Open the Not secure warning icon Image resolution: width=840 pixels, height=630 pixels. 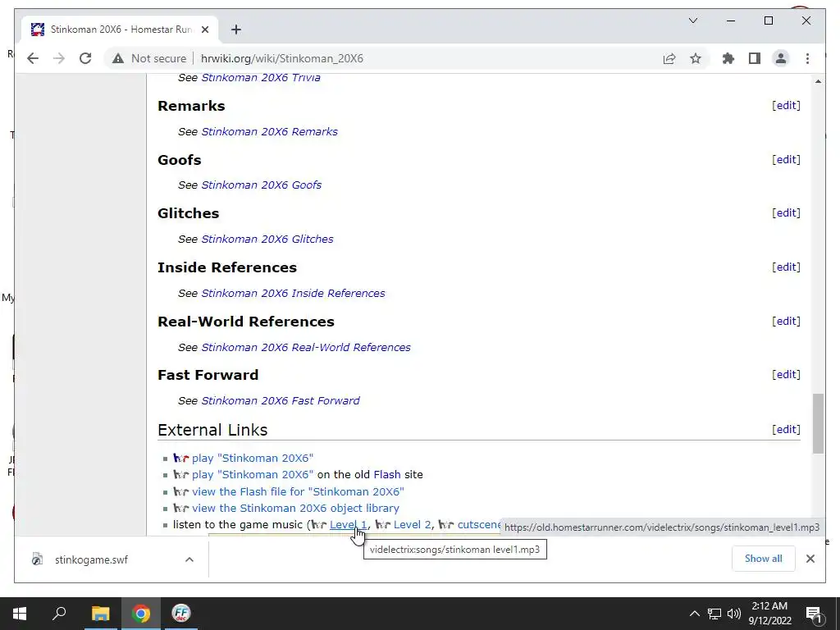click(118, 58)
